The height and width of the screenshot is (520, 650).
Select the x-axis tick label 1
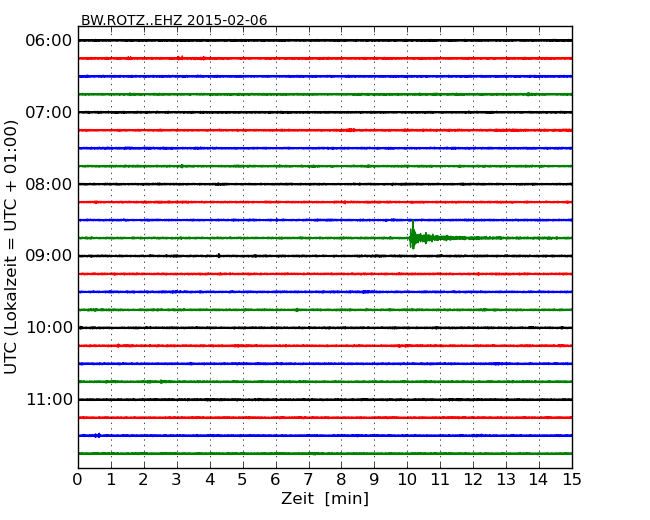point(111,479)
